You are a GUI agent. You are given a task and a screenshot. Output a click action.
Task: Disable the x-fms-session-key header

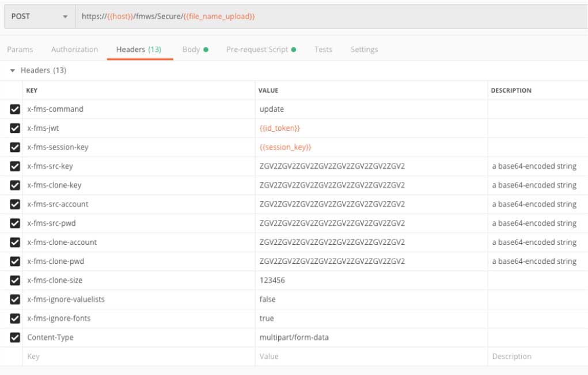[x=15, y=147]
